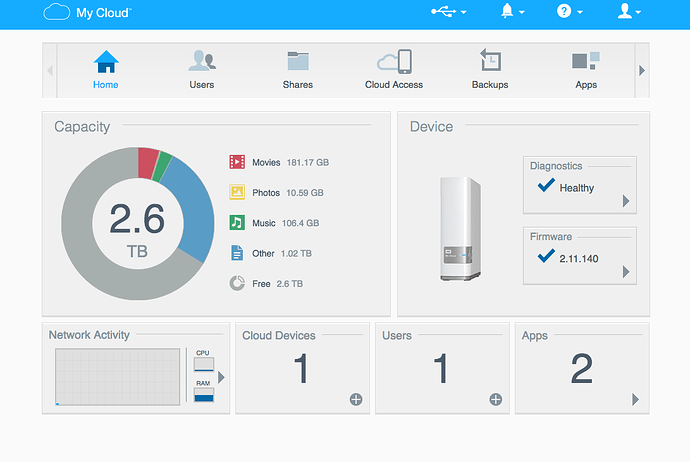The width and height of the screenshot is (690, 462).
Task: Click the red Movies segment of donut chart
Action: pyautogui.click(x=147, y=163)
